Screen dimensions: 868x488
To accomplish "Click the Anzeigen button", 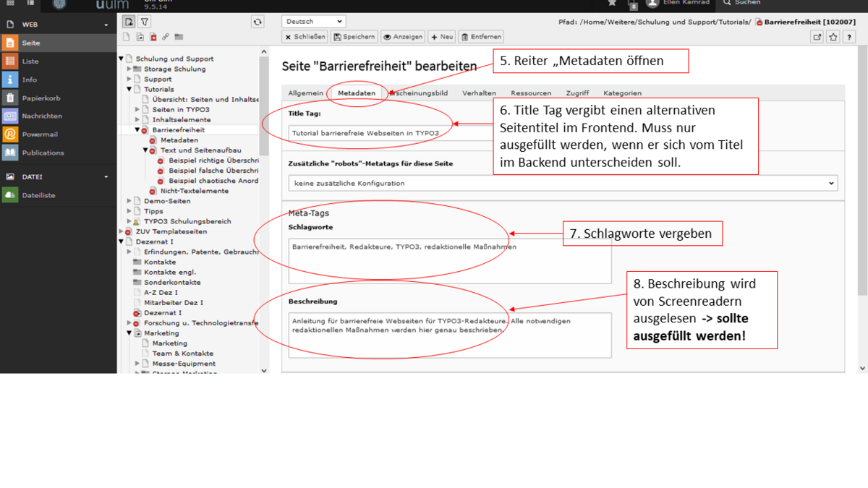I will point(403,37).
